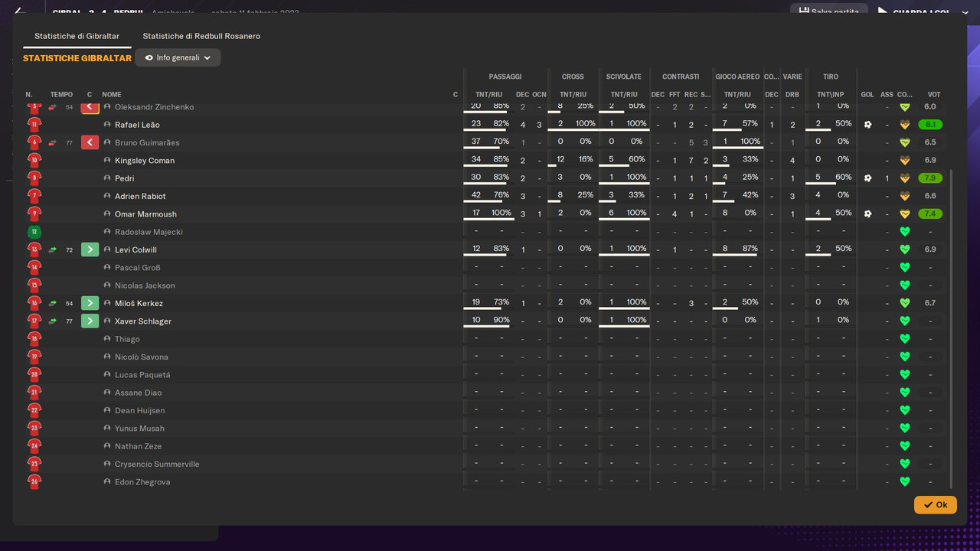Click Yunus Musah's name in the list
The height and width of the screenshot is (551, 980).
click(139, 429)
